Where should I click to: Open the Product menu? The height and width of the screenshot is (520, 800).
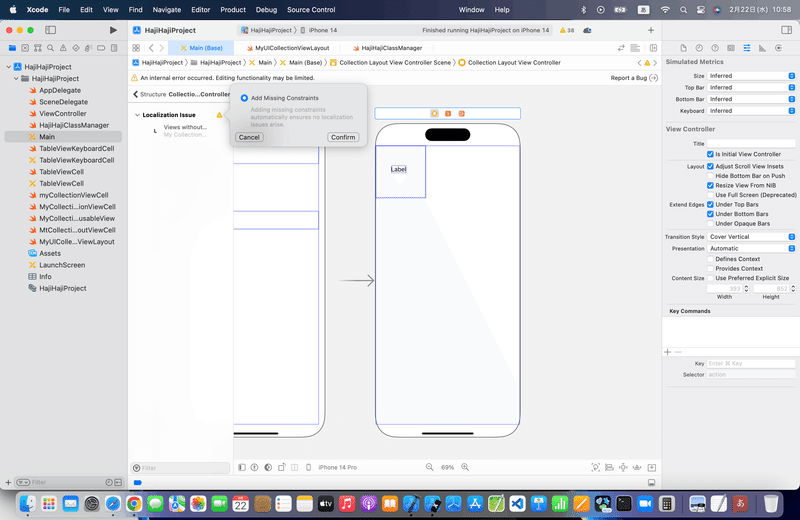click(x=233, y=10)
